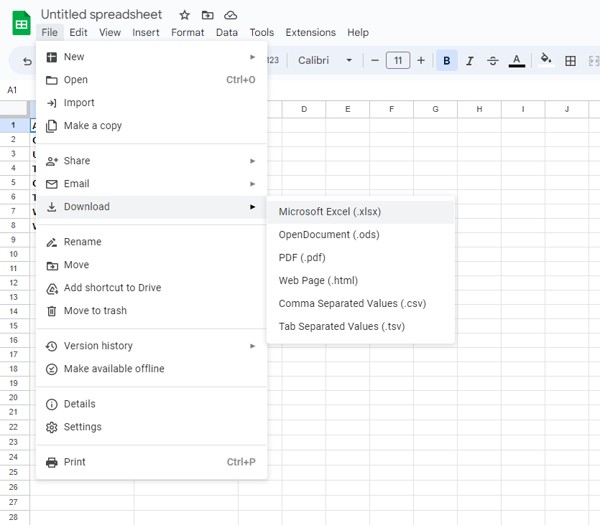Select column E header
The height and width of the screenshot is (525, 600).
point(348,109)
